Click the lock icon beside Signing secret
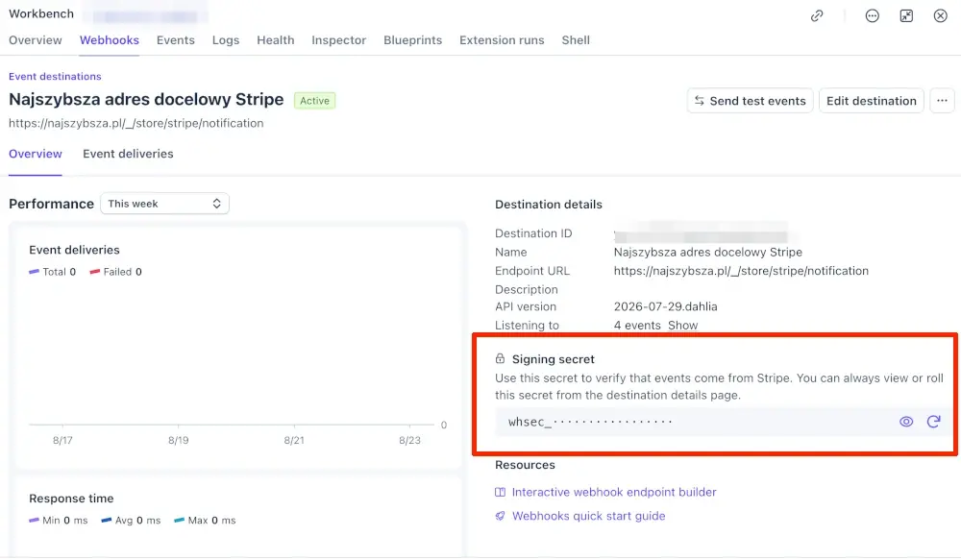Screen dimensions: 961x560 click(500, 359)
